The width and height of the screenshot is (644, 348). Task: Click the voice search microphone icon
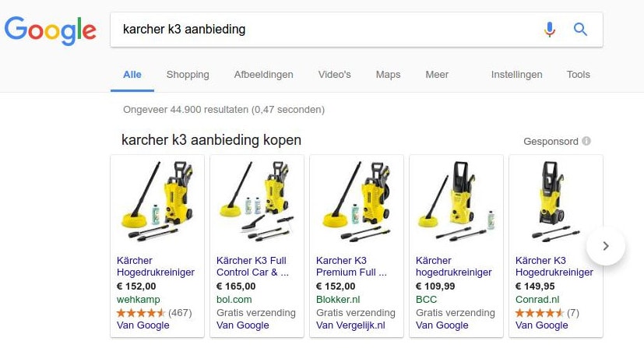pyautogui.click(x=550, y=30)
